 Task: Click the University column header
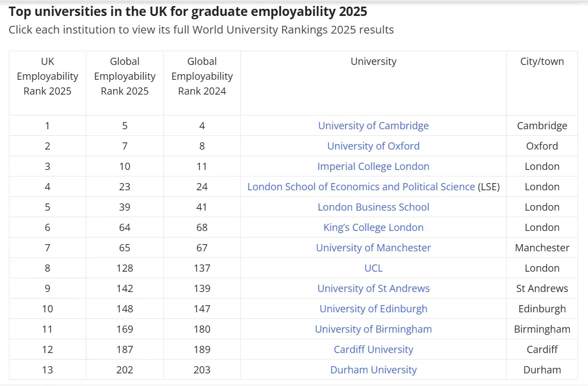coord(373,62)
